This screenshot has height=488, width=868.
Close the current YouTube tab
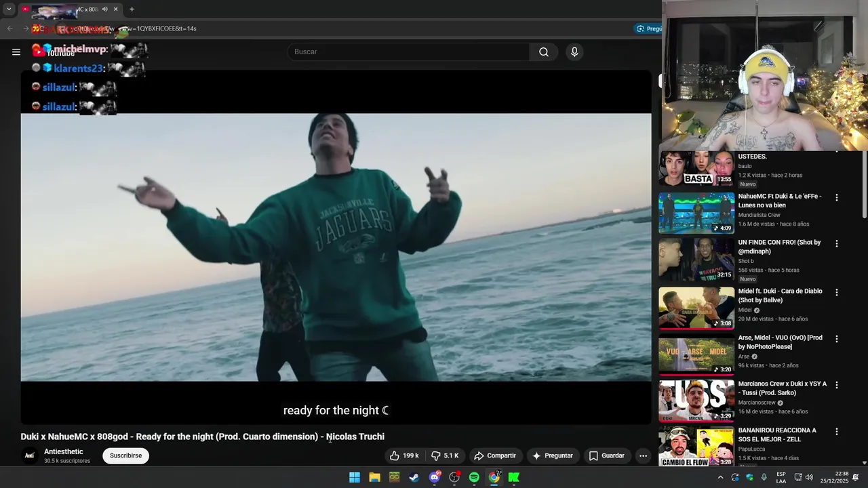(115, 9)
